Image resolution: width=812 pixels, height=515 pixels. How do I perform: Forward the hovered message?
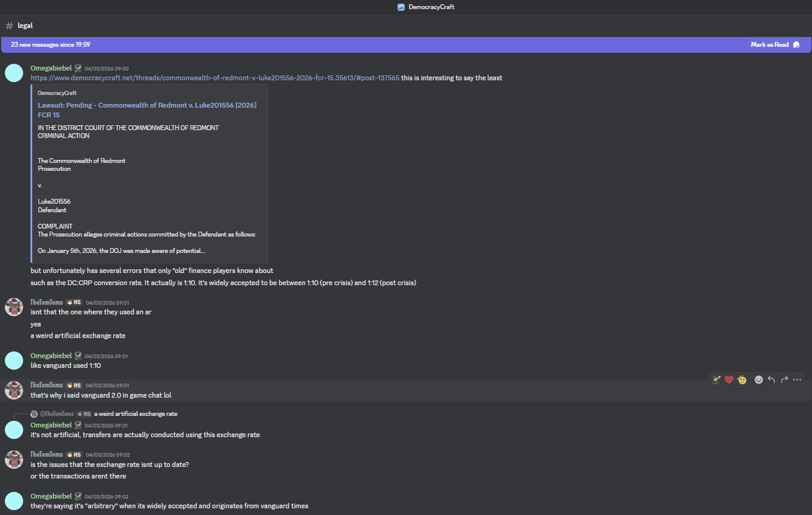point(784,379)
